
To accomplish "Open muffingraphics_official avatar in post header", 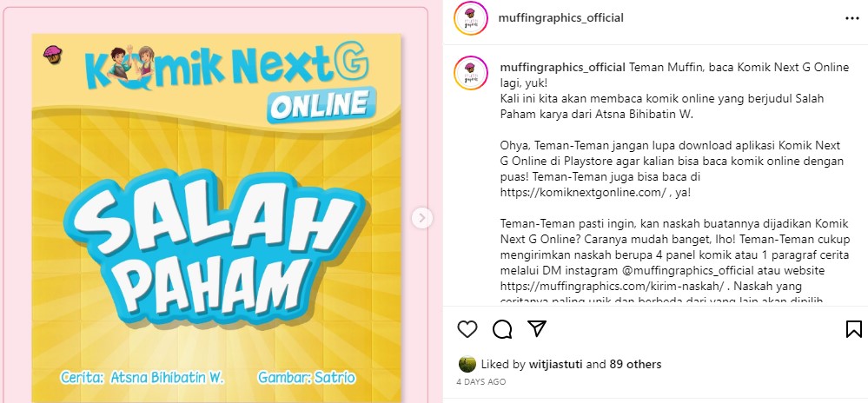I will 471,18.
